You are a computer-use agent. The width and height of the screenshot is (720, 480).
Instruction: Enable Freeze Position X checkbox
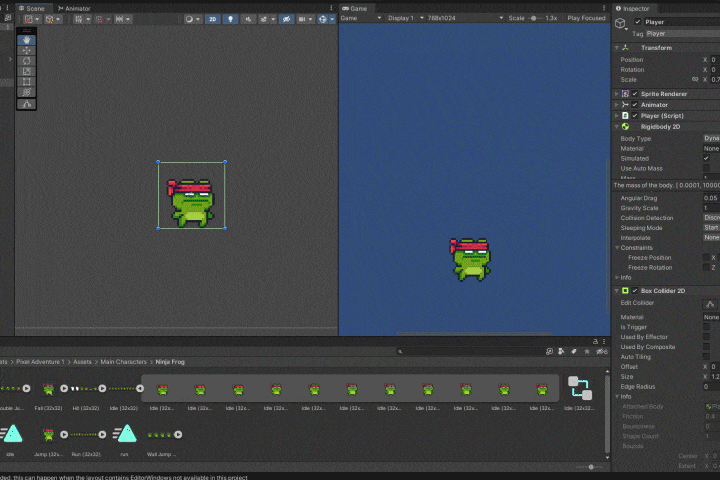click(706, 258)
